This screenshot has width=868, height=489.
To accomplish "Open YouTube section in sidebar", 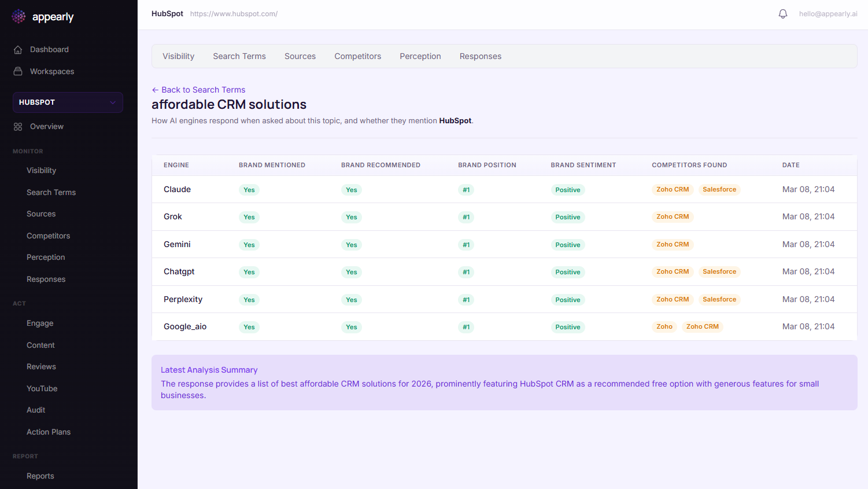I will point(42,388).
